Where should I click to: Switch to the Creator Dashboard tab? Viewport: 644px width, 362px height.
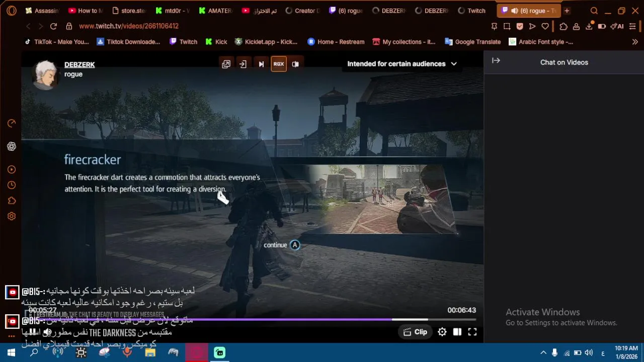click(x=302, y=11)
